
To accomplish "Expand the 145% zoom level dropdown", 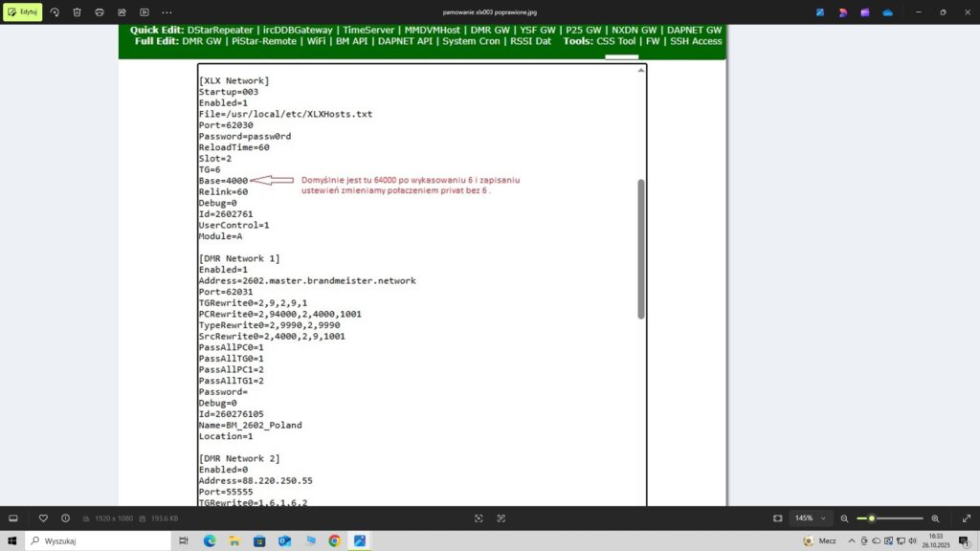I will [822, 518].
